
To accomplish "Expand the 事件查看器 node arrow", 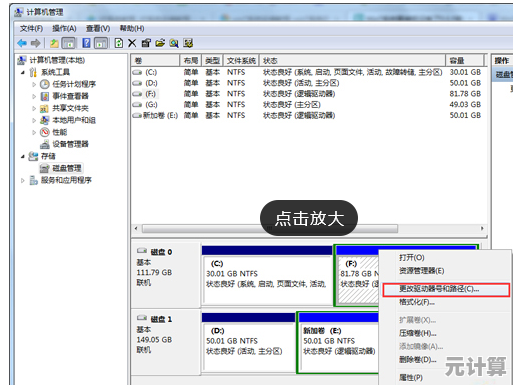I will click(x=34, y=96).
